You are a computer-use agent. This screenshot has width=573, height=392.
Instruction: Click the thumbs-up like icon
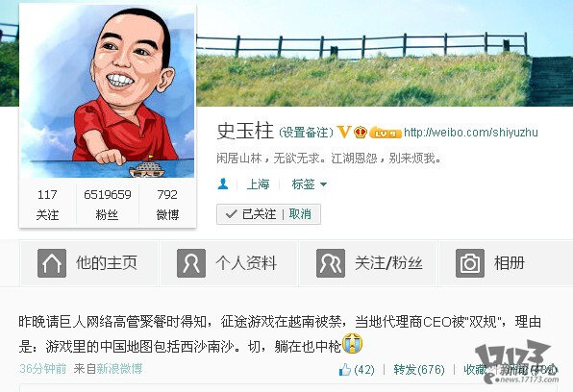tap(345, 369)
